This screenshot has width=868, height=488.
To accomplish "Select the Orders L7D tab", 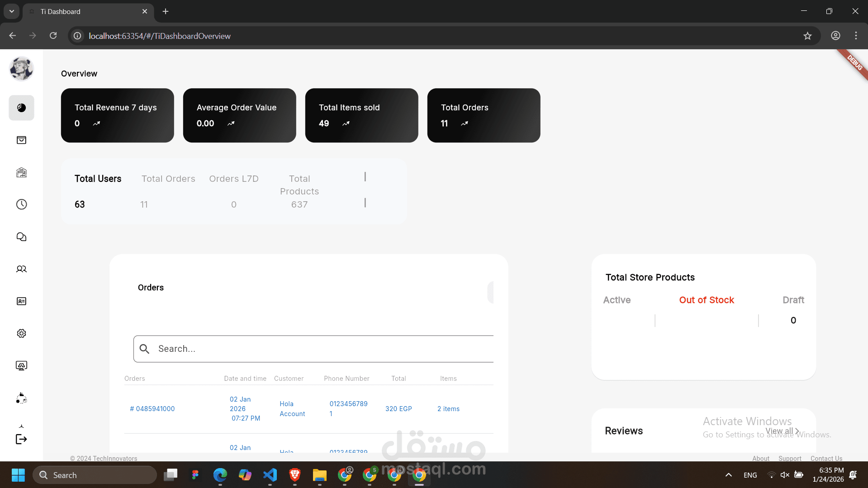I will coord(234,179).
